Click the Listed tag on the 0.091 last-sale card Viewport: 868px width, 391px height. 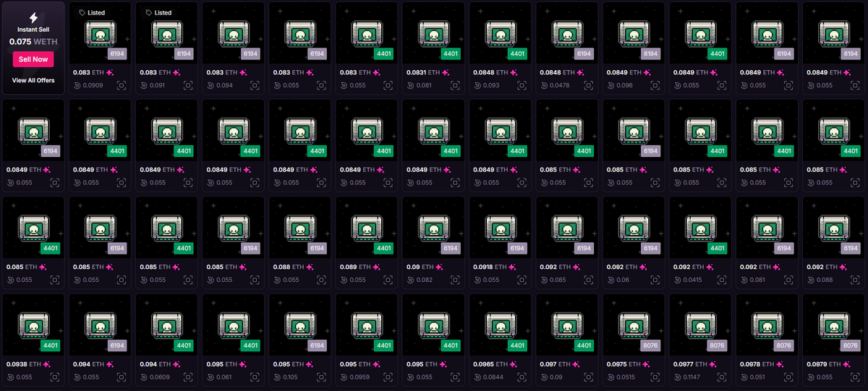point(158,13)
